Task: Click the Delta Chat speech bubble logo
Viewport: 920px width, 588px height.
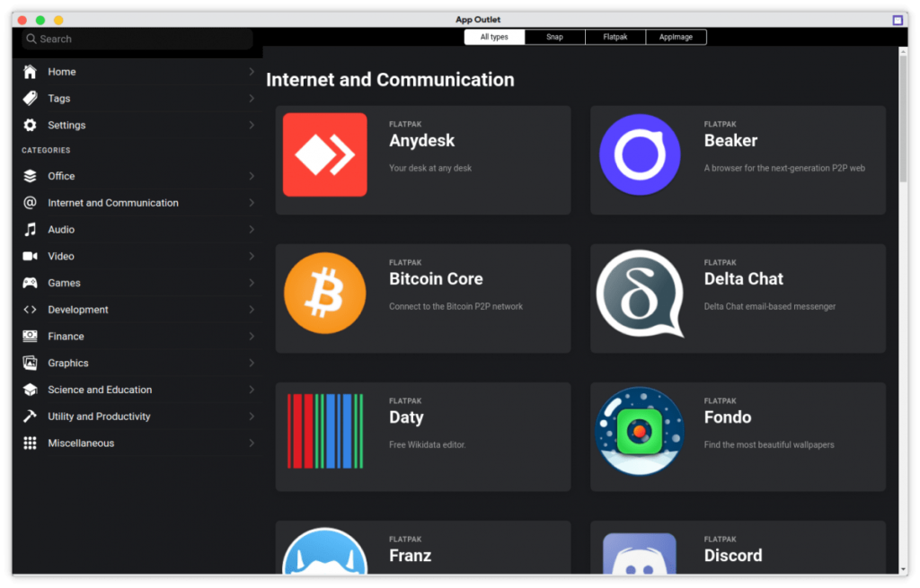Action: tap(640, 294)
